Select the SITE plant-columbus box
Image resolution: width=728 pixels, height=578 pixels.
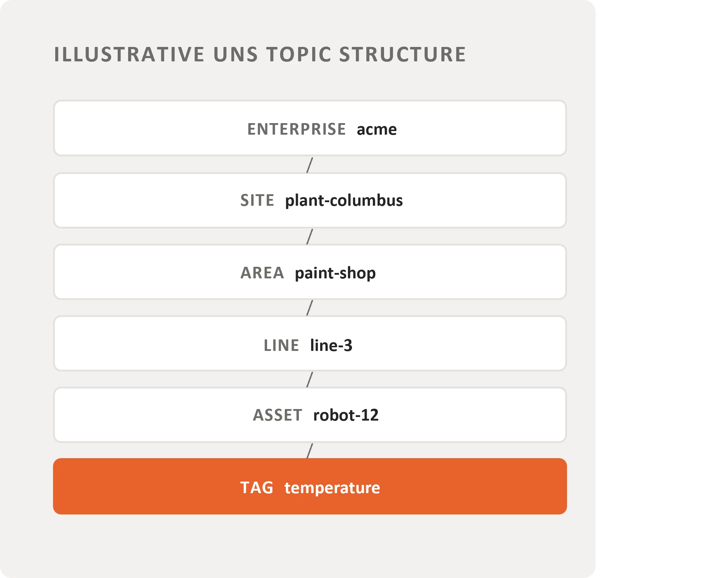[310, 200]
